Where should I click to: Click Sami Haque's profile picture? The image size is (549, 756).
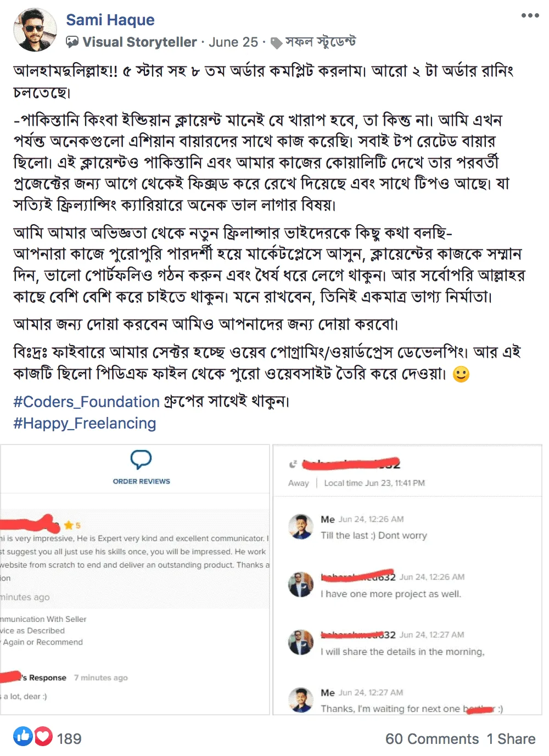click(x=35, y=30)
